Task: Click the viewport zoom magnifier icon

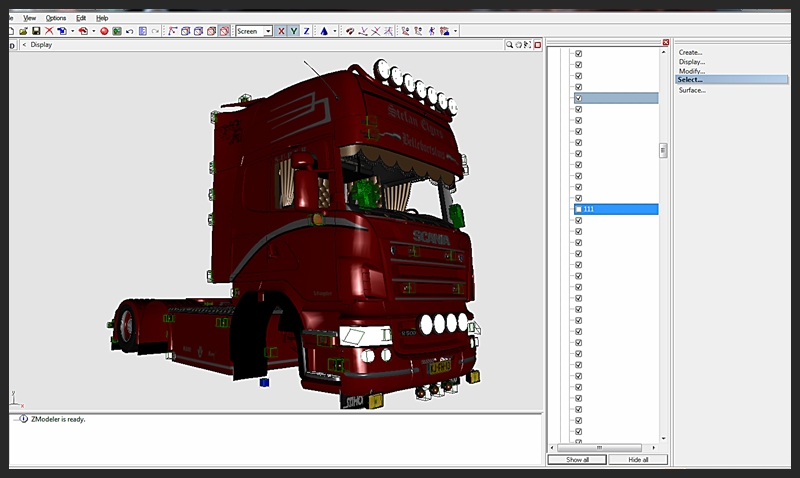Action: point(509,45)
